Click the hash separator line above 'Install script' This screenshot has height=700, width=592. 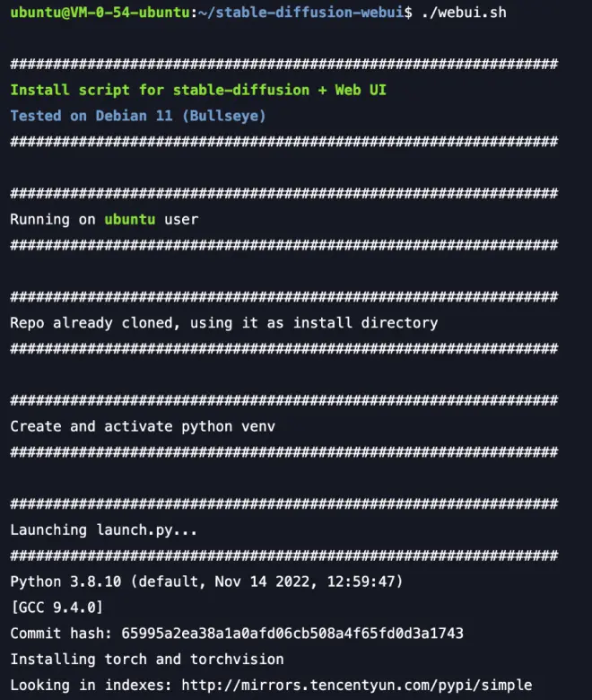click(x=284, y=64)
